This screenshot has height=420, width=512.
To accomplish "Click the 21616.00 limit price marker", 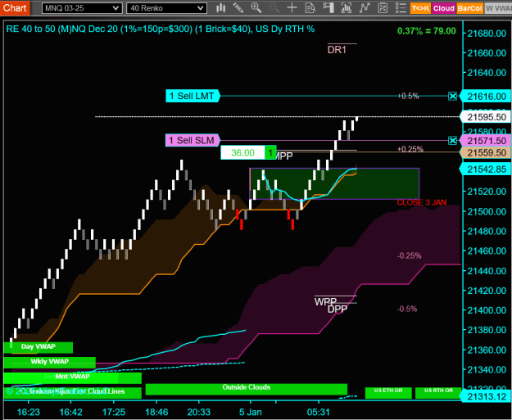I will (x=486, y=97).
